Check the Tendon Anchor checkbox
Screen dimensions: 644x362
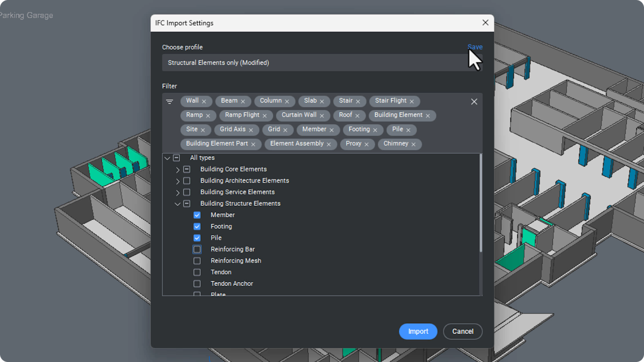[x=197, y=283]
